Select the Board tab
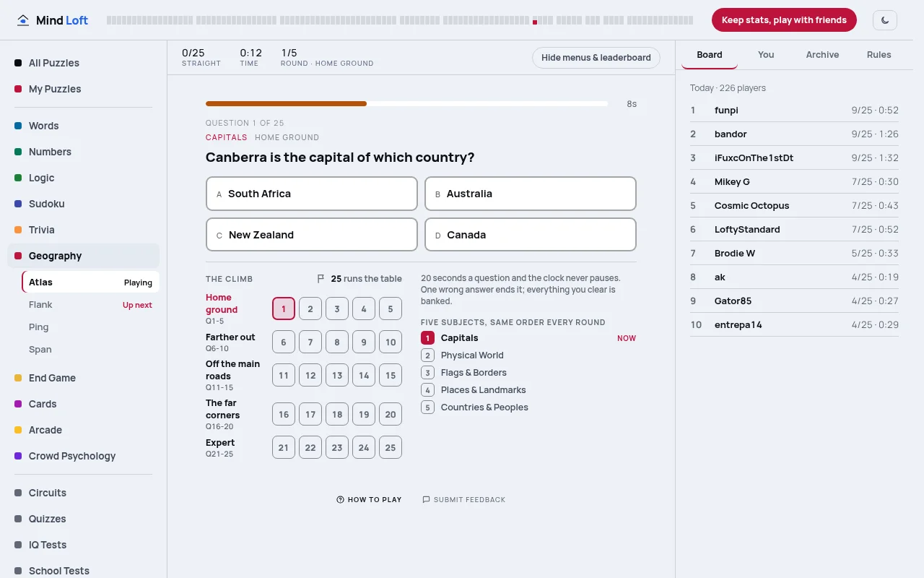 [x=710, y=55]
